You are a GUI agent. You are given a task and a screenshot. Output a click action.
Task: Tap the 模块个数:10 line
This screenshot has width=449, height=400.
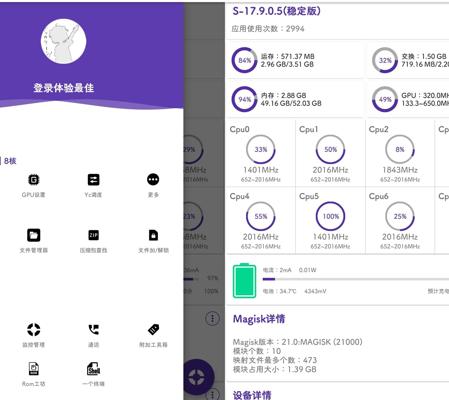point(257,351)
